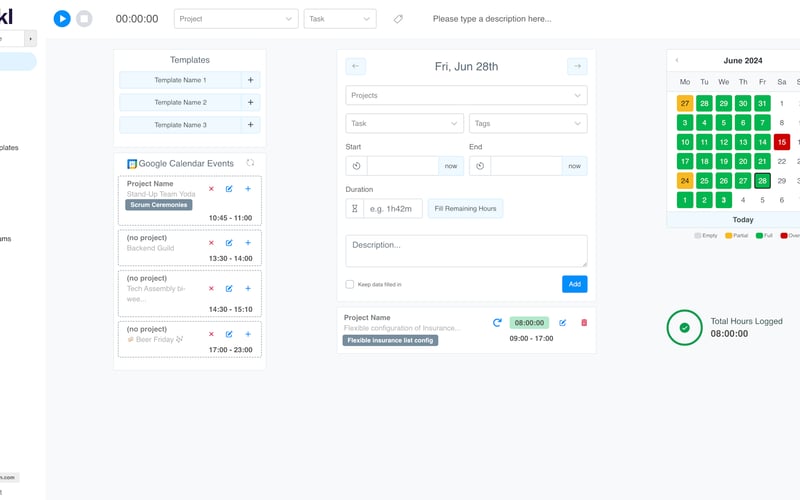Viewport: 800px width, 500px height.
Task: Dismiss the Stand-Up Team Yoda event
Action: click(211, 189)
